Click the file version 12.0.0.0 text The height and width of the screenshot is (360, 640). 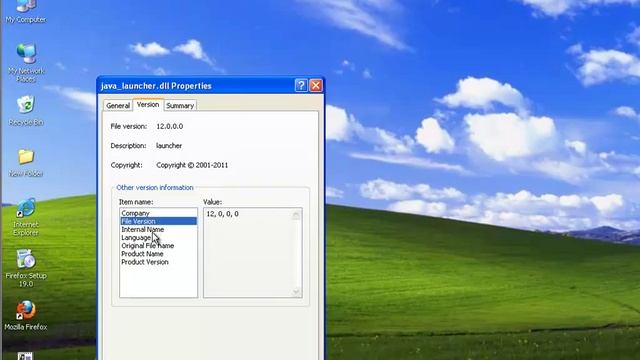click(x=170, y=127)
